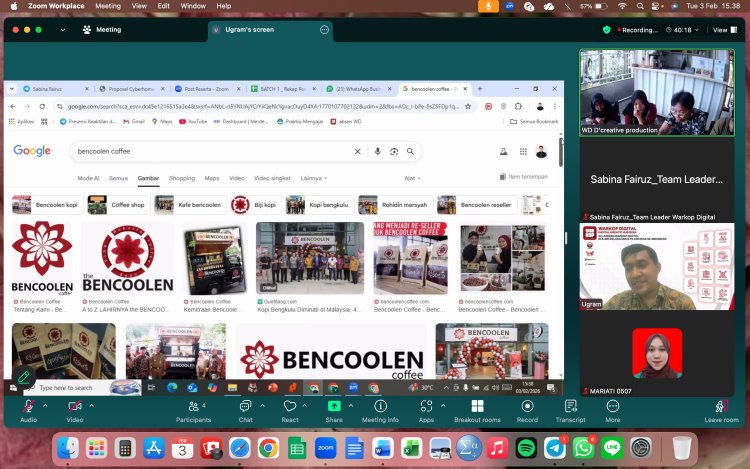Open the Help menu in menu bar

pyautogui.click(x=224, y=6)
